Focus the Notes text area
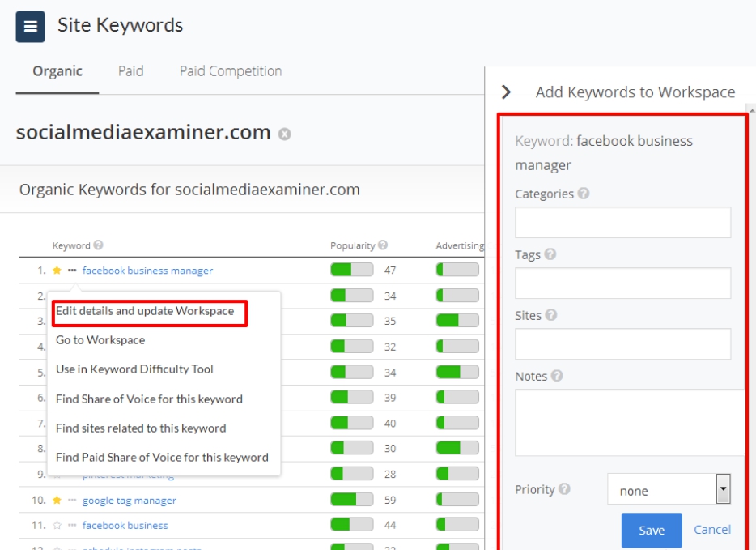Screen dimensions: 756x550 pyautogui.click(x=629, y=423)
